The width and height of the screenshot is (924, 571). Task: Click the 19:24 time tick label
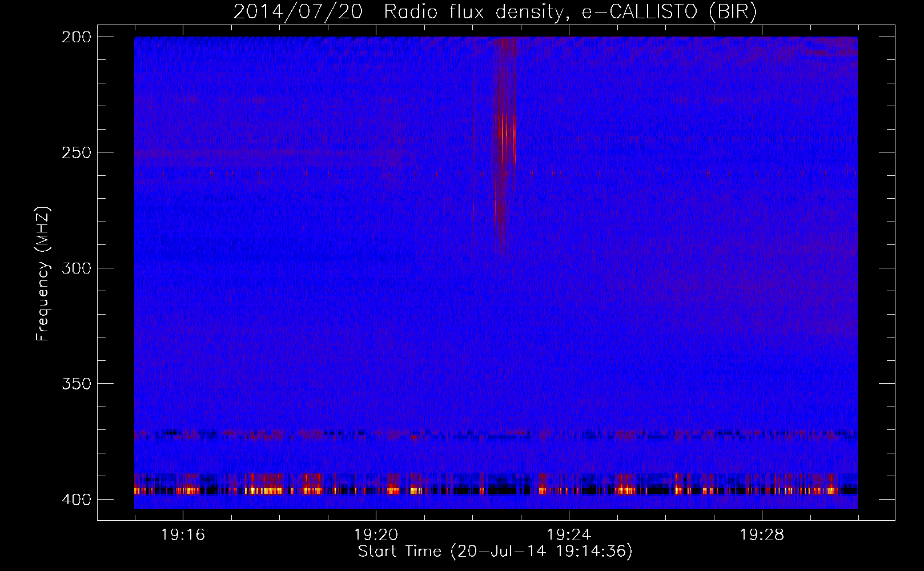(569, 534)
